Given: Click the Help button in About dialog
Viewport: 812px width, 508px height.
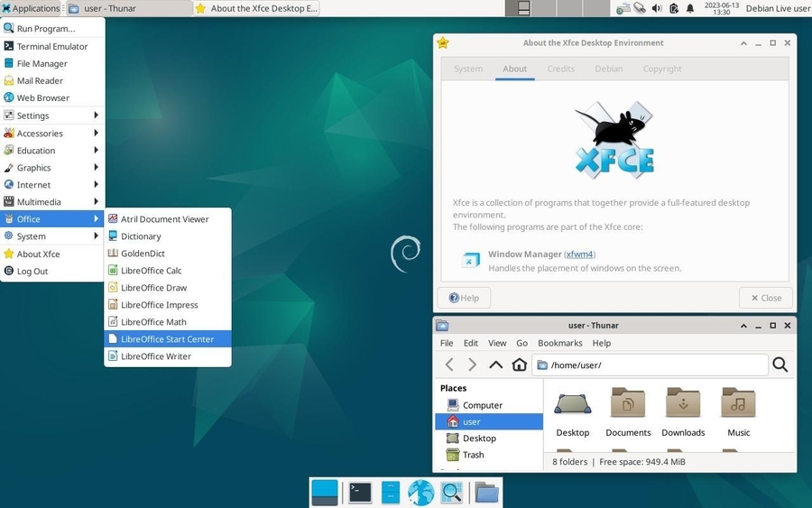Looking at the screenshot, I should pyautogui.click(x=464, y=298).
